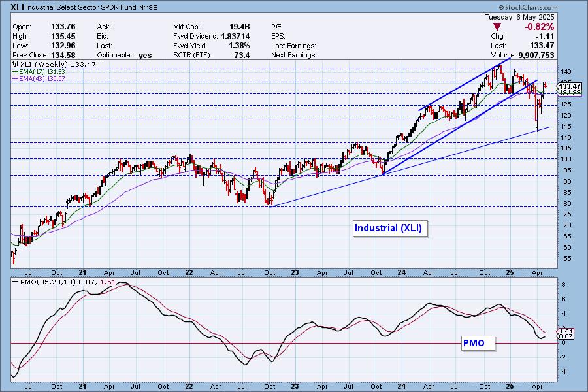Click the XLI (Weekly) 133.47 chart legend
The height and width of the screenshot is (392, 588).
(54, 65)
